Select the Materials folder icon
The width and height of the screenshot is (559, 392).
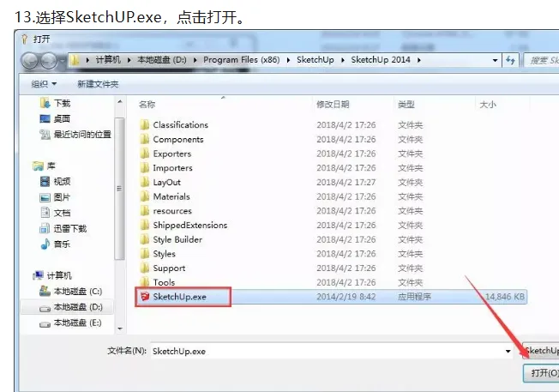[x=144, y=196]
